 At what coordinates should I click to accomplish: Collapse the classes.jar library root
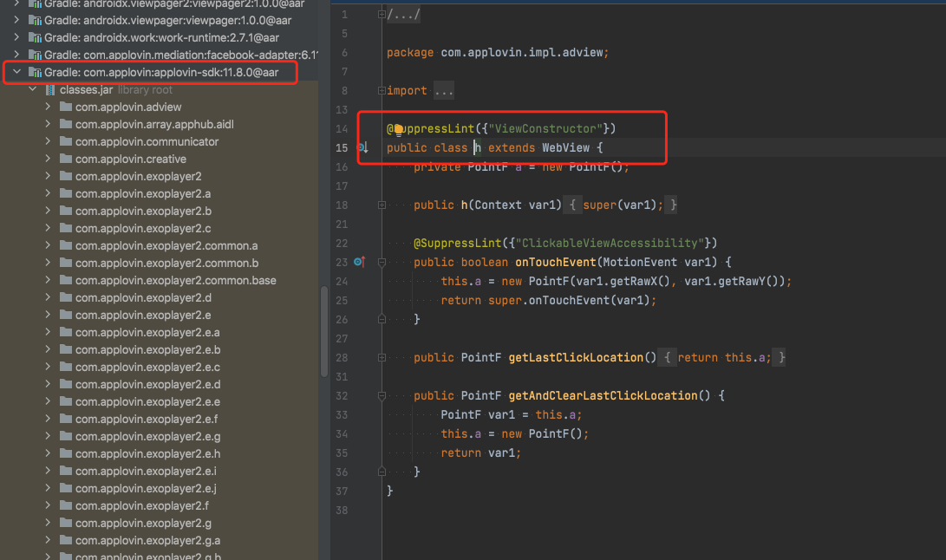tap(33, 89)
